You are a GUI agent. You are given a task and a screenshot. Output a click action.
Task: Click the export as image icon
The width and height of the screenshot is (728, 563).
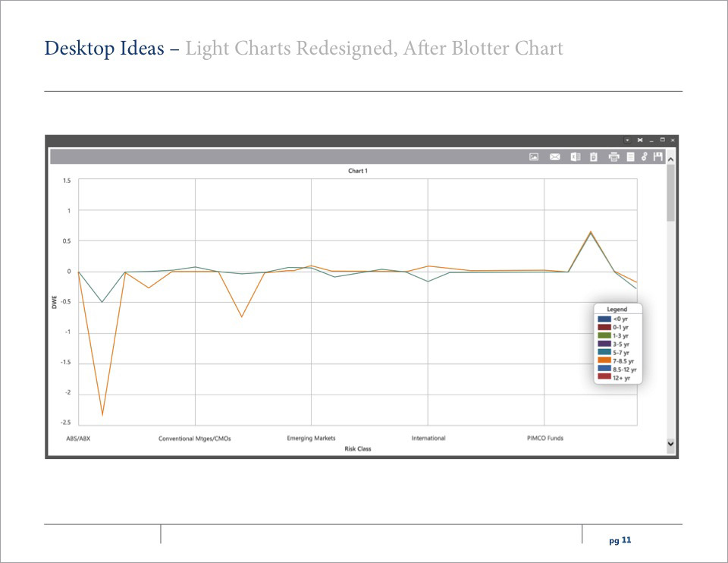point(534,157)
